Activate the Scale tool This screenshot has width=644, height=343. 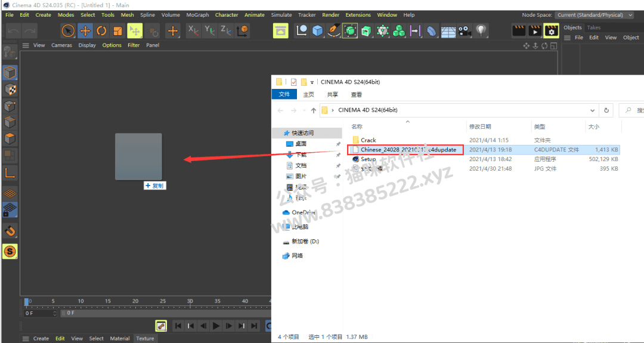(118, 31)
